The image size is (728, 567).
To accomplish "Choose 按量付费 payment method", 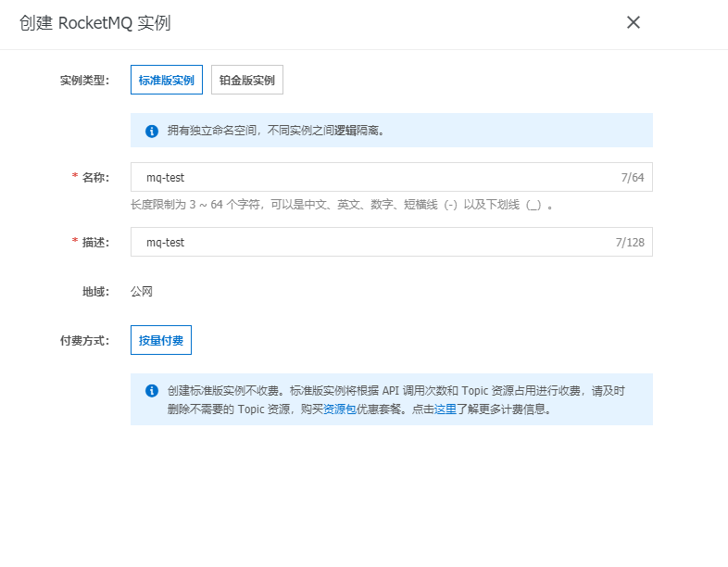I will (160, 340).
